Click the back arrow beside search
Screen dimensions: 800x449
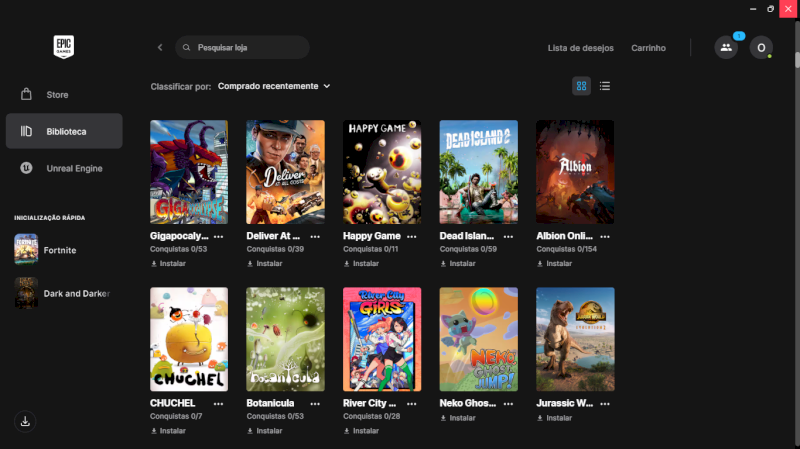160,47
